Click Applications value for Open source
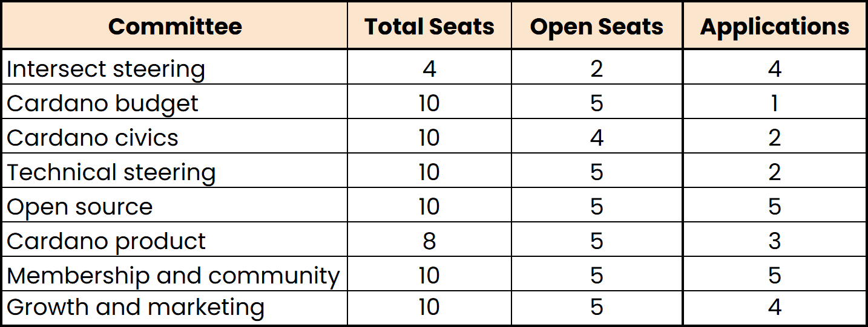Screen dimensions: 868x327 point(775,207)
